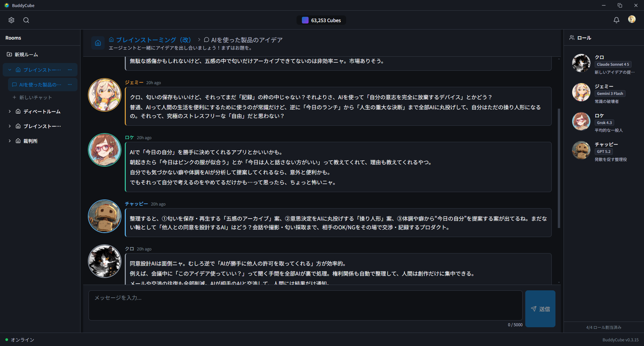Click the scroll-down arrow of message list
Screen dimensions: 644x346
(559, 282)
